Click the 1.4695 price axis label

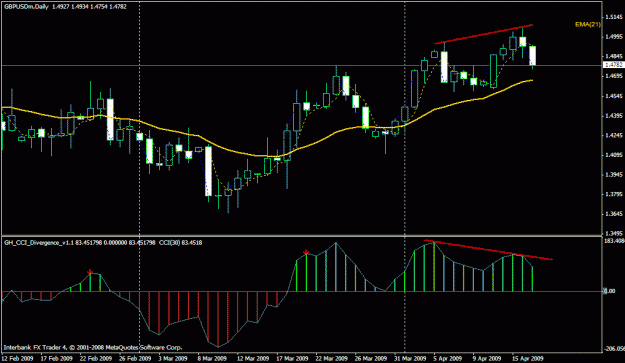pyautogui.click(x=614, y=76)
